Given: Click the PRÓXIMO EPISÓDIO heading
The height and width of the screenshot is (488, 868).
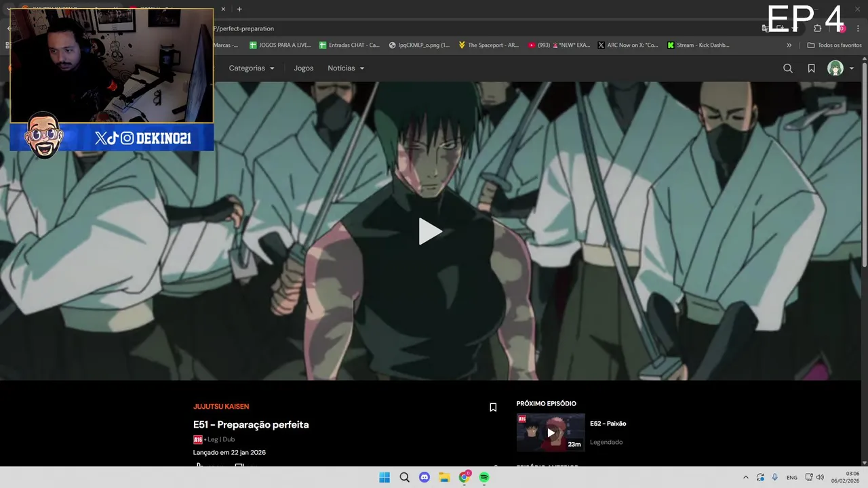Looking at the screenshot, I should pos(546,404).
